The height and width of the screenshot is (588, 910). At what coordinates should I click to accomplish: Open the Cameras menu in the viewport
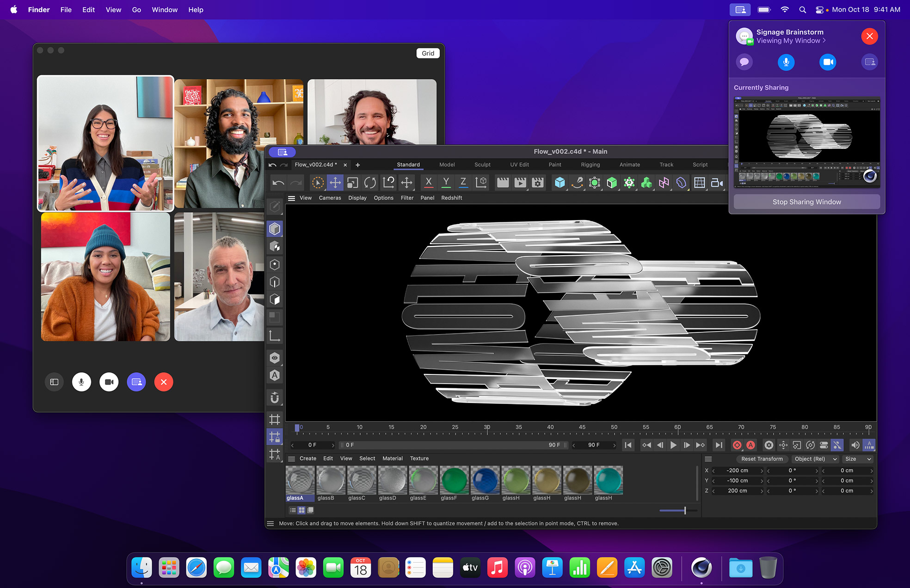tap(330, 198)
